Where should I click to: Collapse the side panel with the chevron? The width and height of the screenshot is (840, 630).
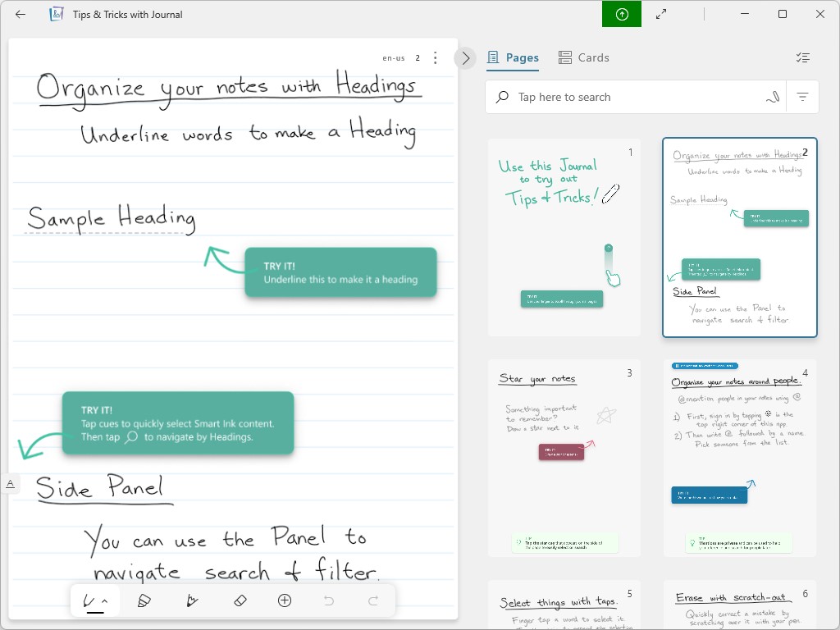tap(465, 57)
